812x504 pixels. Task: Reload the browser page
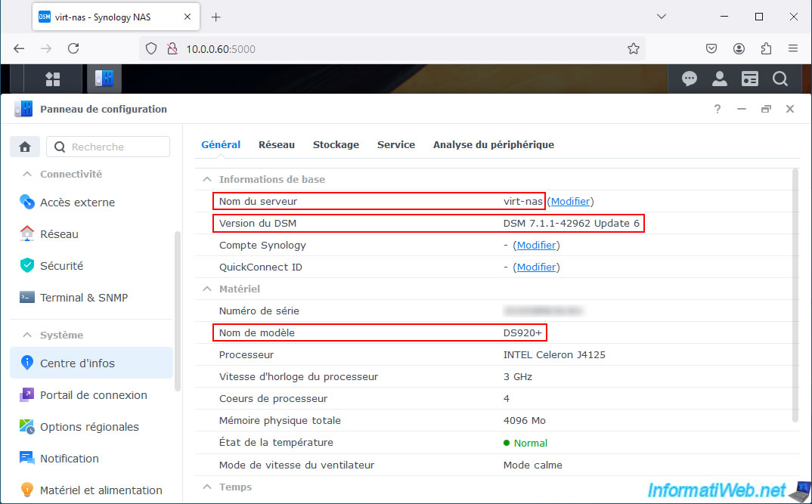tap(73, 48)
